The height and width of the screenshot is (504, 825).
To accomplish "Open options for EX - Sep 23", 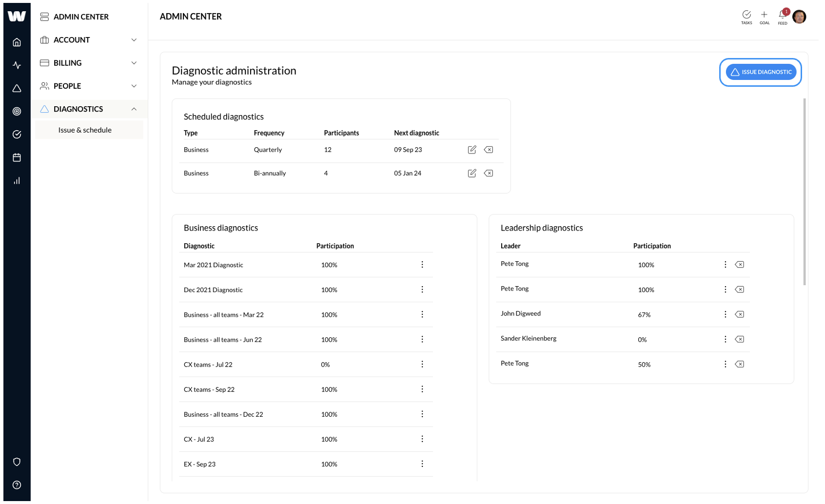I will 422,464.
